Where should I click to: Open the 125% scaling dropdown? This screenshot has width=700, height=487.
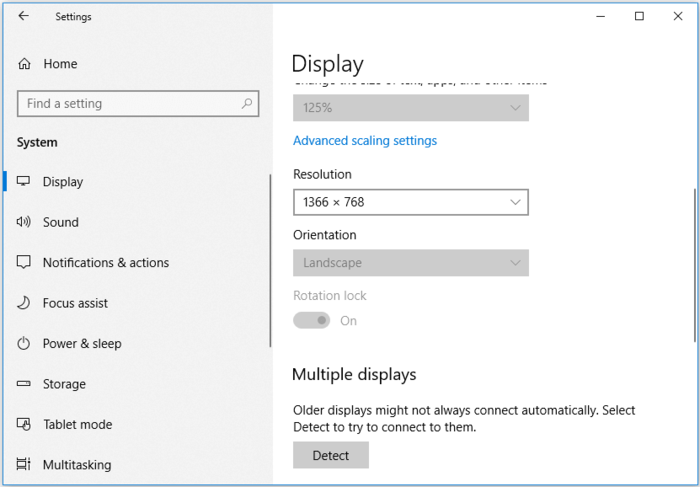coord(411,108)
